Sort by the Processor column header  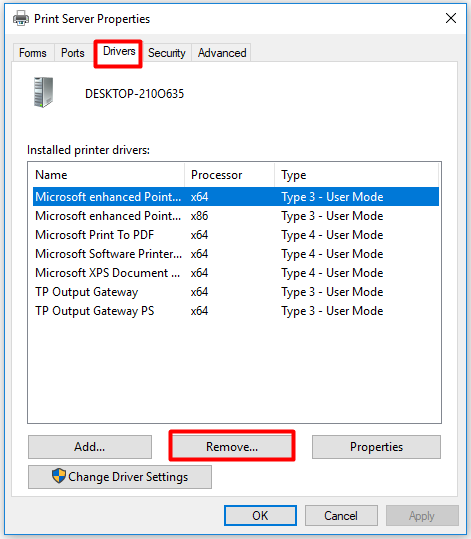pyautogui.click(x=229, y=175)
